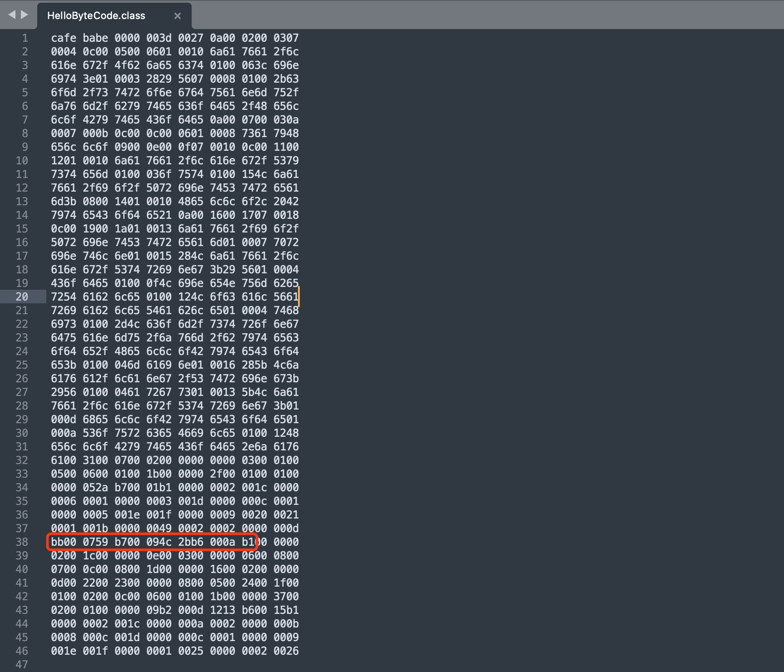Image resolution: width=784 pixels, height=672 pixels.
Task: Click 'bb00' at start of line 38
Action: point(64,542)
